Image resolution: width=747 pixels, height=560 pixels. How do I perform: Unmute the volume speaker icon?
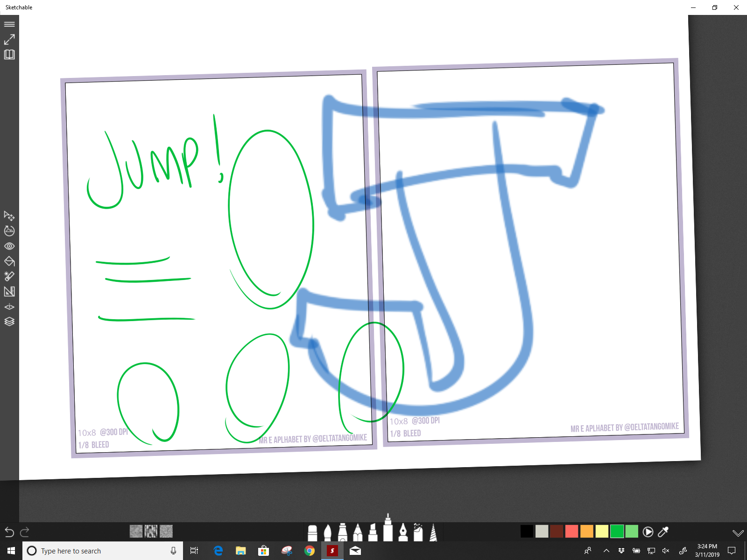point(666,551)
